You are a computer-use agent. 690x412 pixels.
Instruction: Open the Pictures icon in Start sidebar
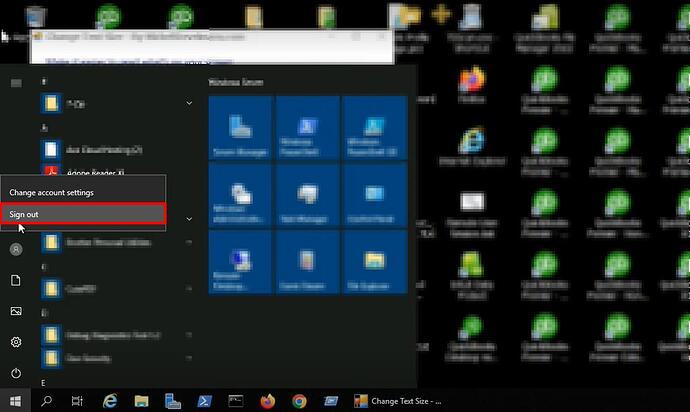pyautogui.click(x=16, y=311)
